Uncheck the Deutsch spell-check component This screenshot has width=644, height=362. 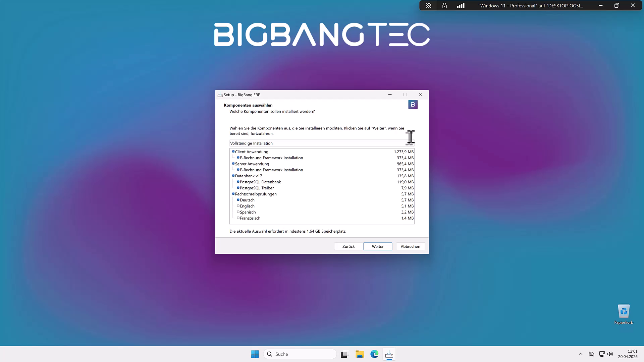tap(238, 200)
